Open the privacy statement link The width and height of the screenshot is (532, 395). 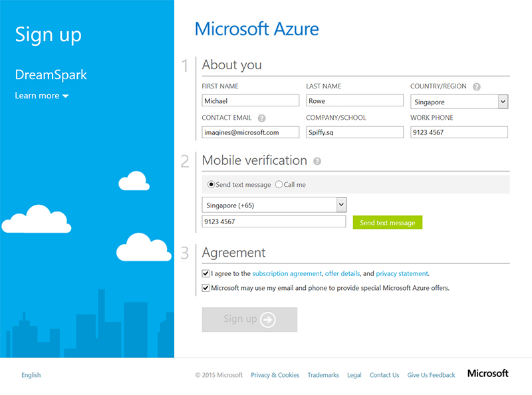[x=402, y=273]
